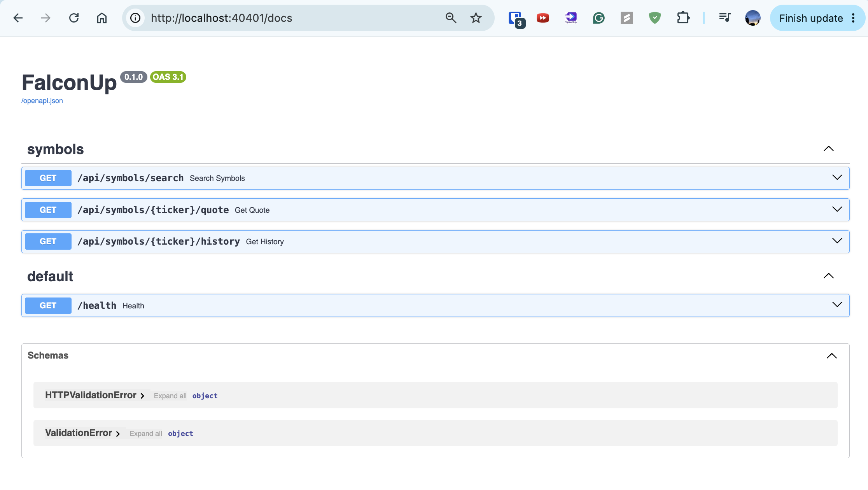Collapse the default section
868x490 pixels.
pyautogui.click(x=829, y=276)
